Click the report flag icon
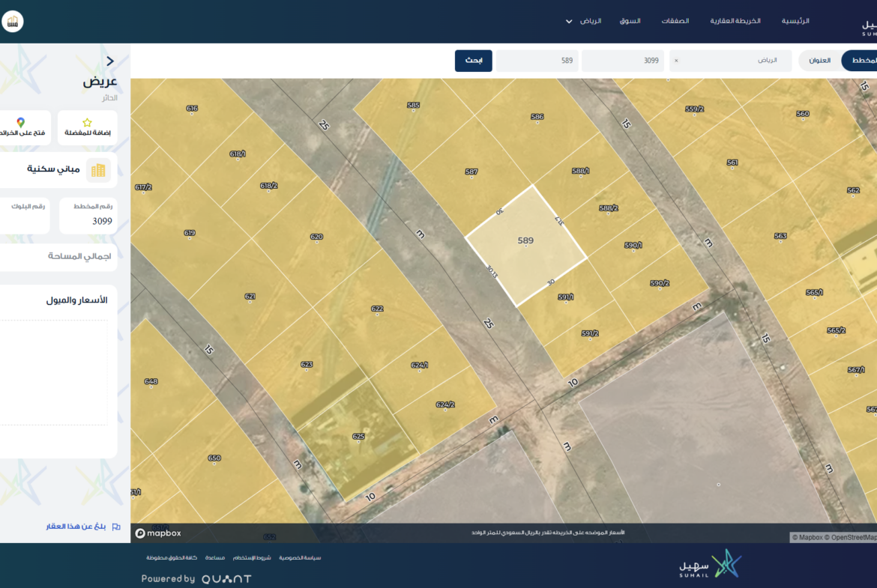 [x=116, y=527]
